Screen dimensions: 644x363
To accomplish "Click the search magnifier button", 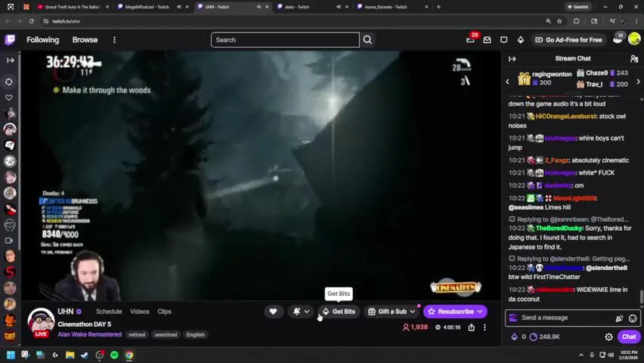I will click(367, 40).
